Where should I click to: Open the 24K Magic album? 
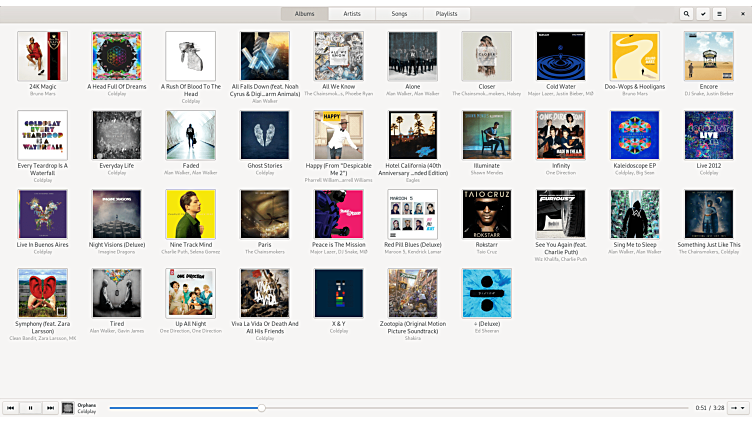click(x=43, y=56)
